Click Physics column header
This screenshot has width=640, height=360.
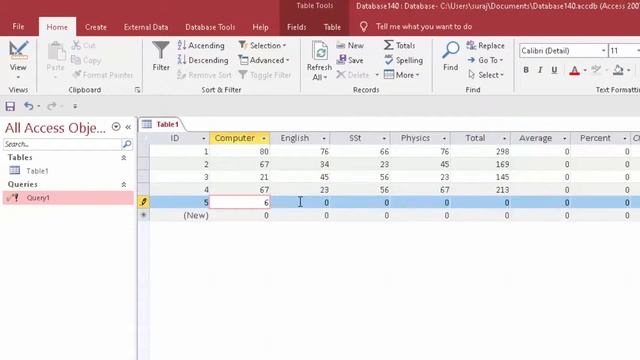tap(415, 138)
